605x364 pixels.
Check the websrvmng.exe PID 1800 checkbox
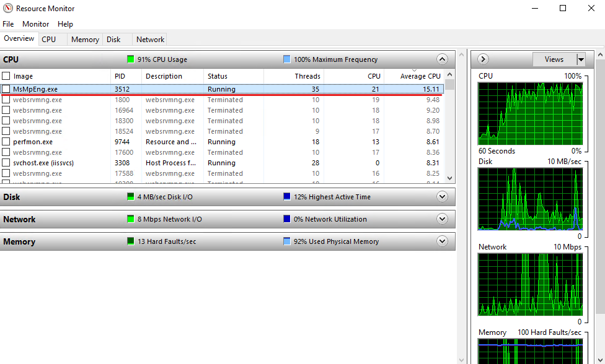(6, 100)
